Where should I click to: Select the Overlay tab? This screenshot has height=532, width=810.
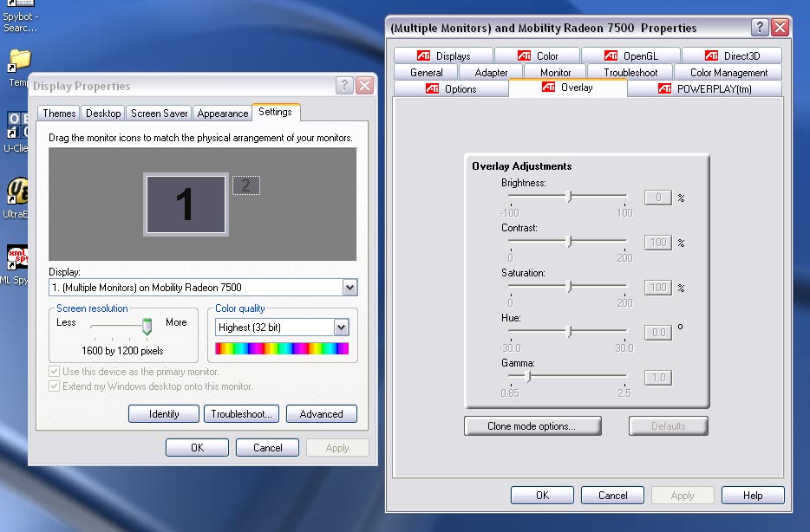click(x=568, y=88)
